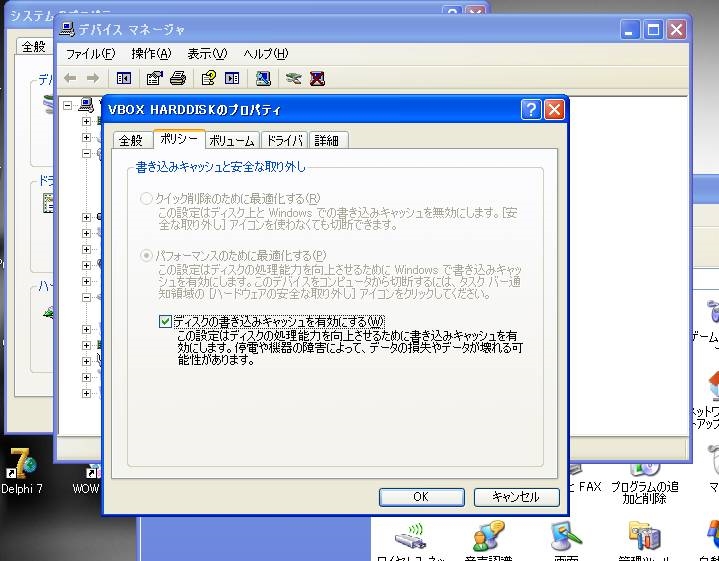
Task: Click the デバイス マネージャ title text
Action: click(131, 30)
